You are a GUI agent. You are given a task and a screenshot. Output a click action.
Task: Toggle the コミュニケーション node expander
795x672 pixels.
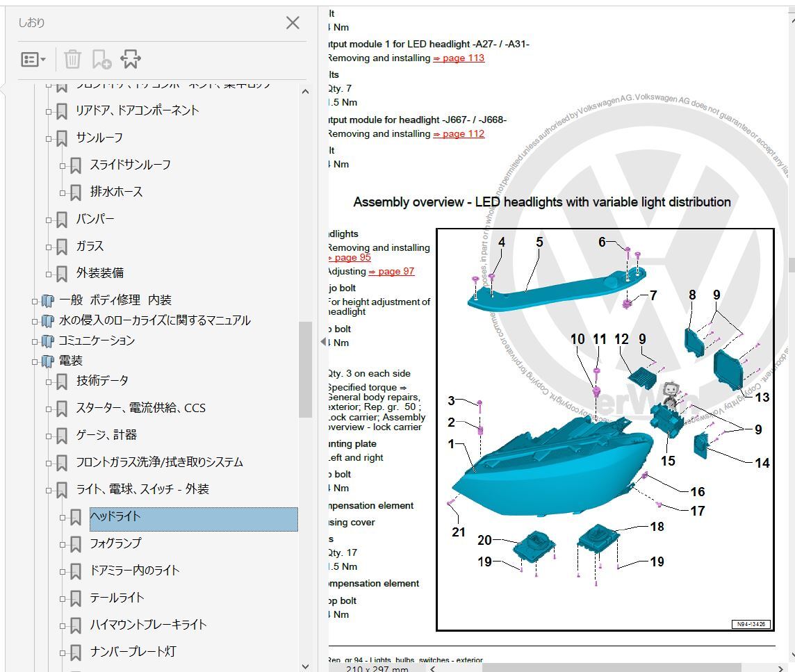(35, 342)
